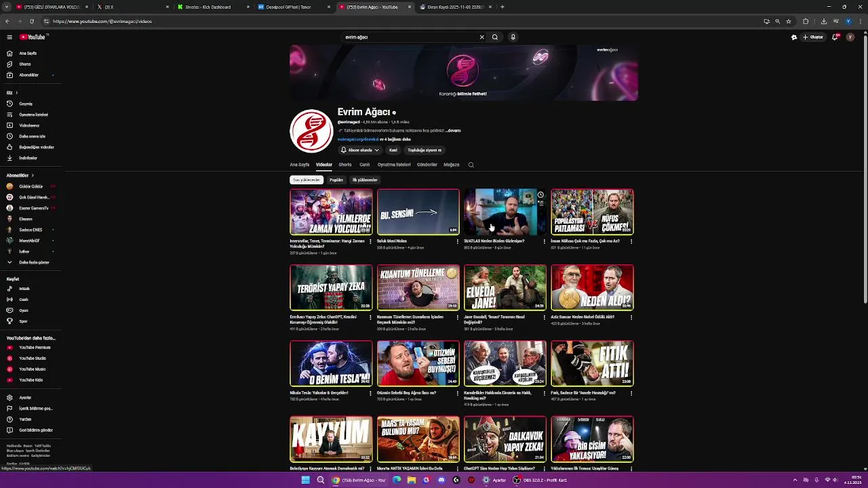Screen dimensions: 868x488
Task: Click the YouTube logo
Action: (x=33, y=37)
